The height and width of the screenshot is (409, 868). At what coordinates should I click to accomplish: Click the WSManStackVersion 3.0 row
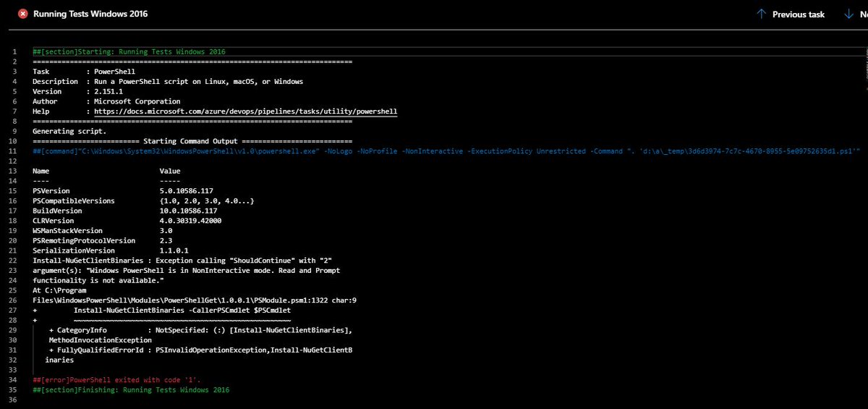[x=103, y=230]
